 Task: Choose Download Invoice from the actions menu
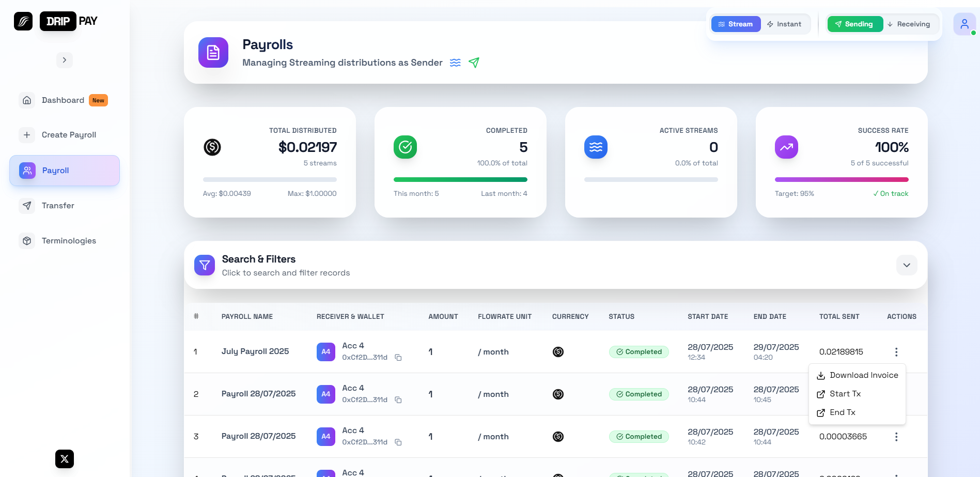tap(857, 375)
